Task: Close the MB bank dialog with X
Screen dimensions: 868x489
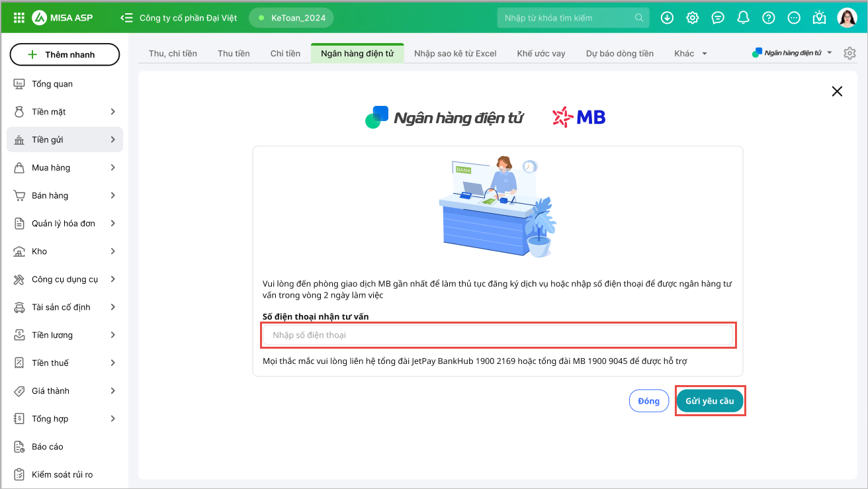Action: (837, 91)
